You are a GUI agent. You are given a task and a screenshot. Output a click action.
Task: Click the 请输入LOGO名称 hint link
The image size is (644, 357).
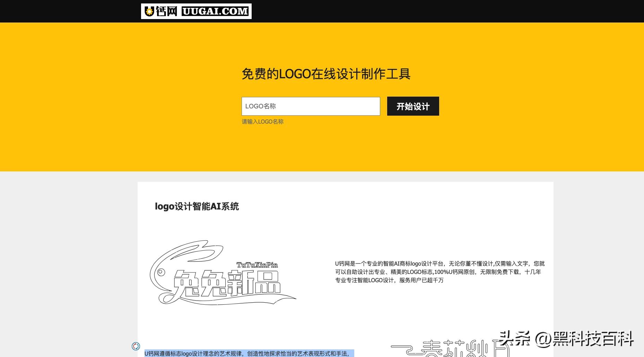[x=262, y=122]
